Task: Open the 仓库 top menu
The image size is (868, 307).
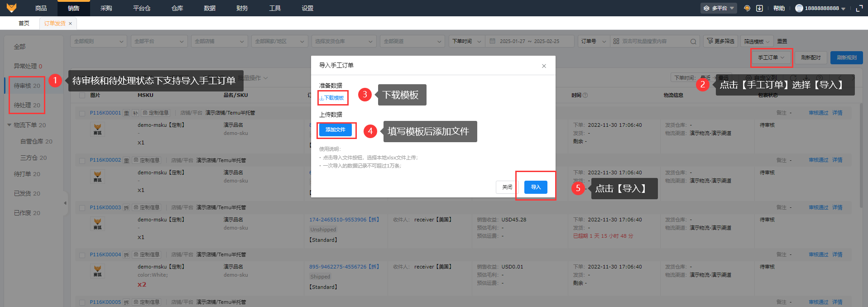Action: 177,8
